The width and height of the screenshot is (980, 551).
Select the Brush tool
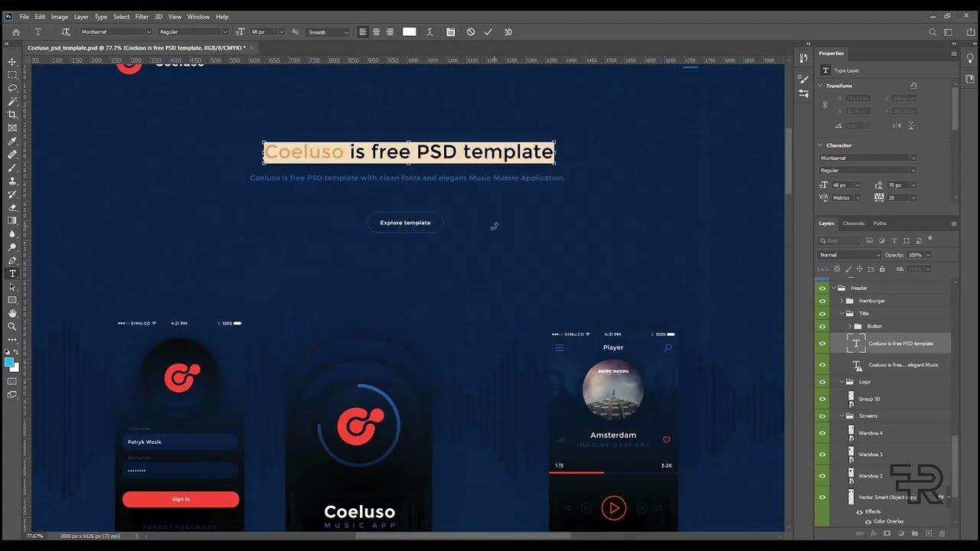point(12,168)
